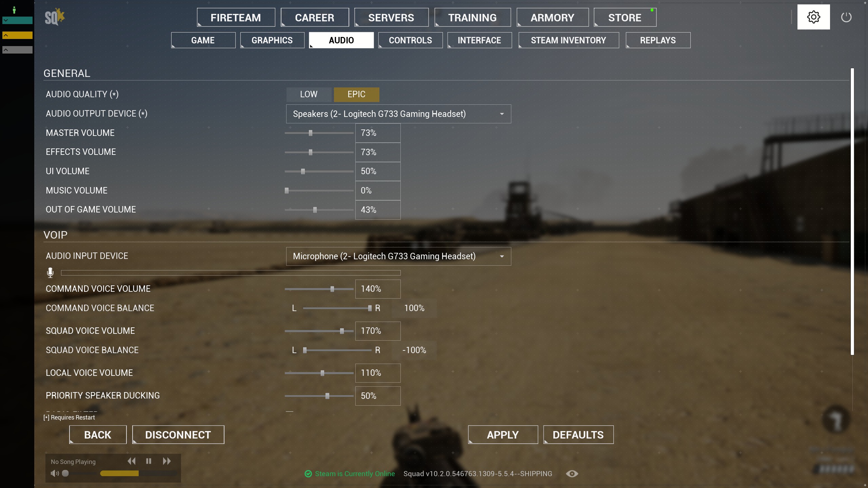Click the power quit icon
Image resolution: width=868 pixels, height=488 pixels.
click(846, 17)
